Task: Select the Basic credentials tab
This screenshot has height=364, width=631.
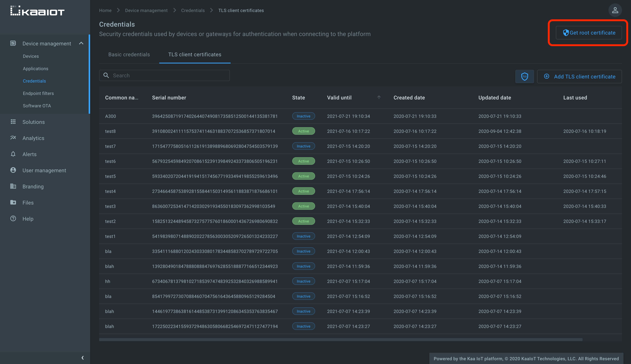Action: point(129,55)
